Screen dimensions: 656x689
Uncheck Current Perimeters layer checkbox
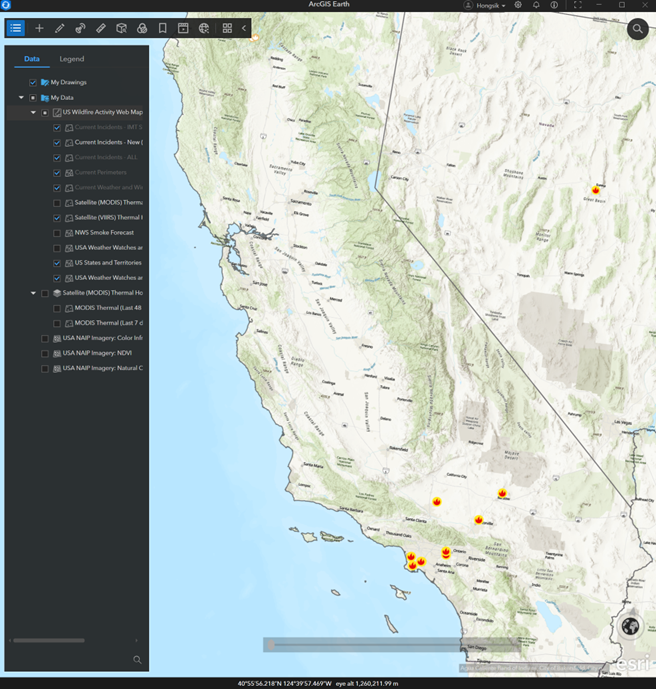[x=57, y=173]
